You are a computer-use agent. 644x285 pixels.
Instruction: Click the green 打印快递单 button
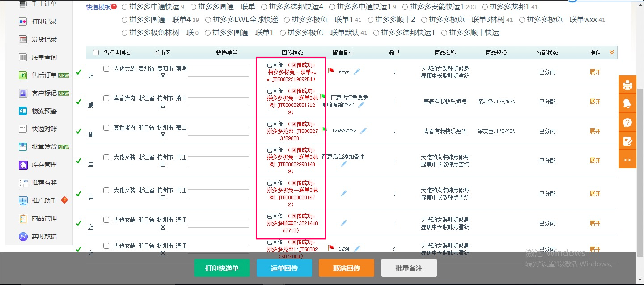[222, 268]
